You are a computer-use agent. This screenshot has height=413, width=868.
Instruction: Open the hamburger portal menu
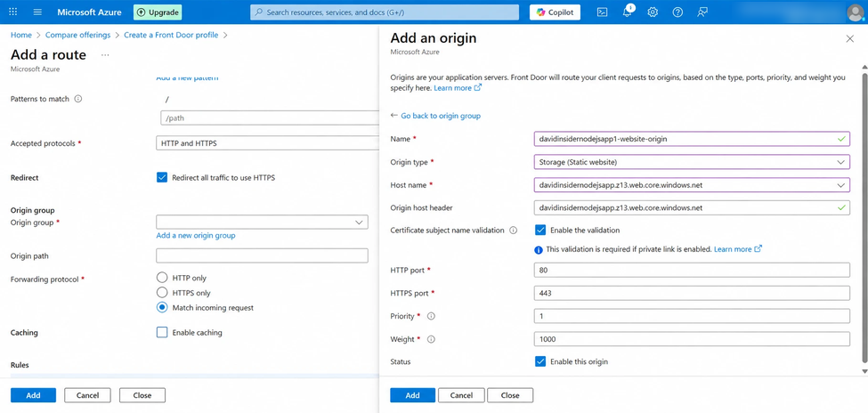pyautogui.click(x=37, y=12)
